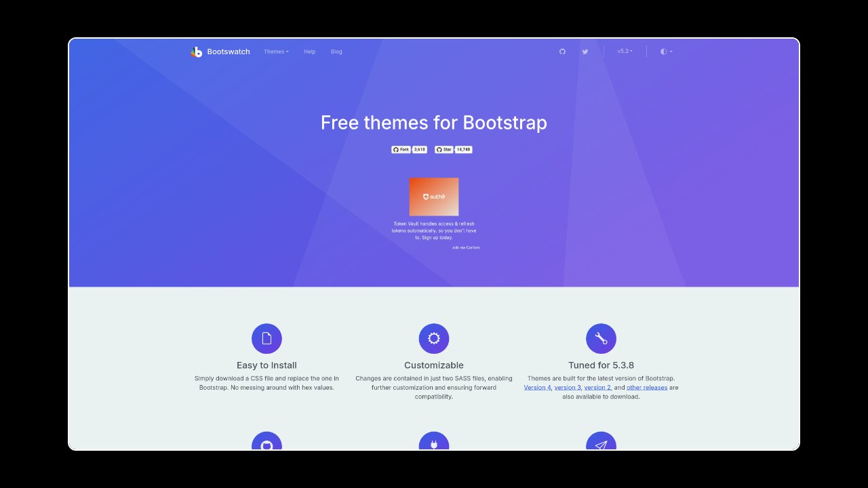
Task: Open the Blog nav link
Action: [336, 52]
